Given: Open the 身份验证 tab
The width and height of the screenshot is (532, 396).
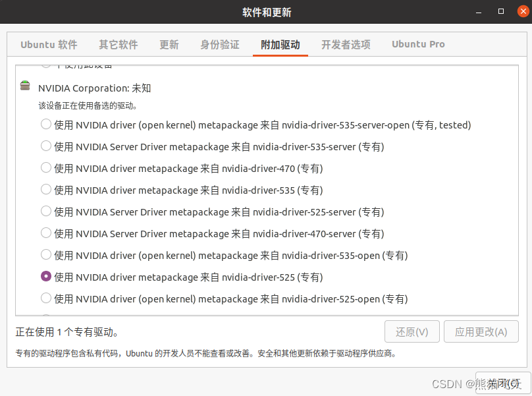Looking at the screenshot, I should (x=219, y=45).
